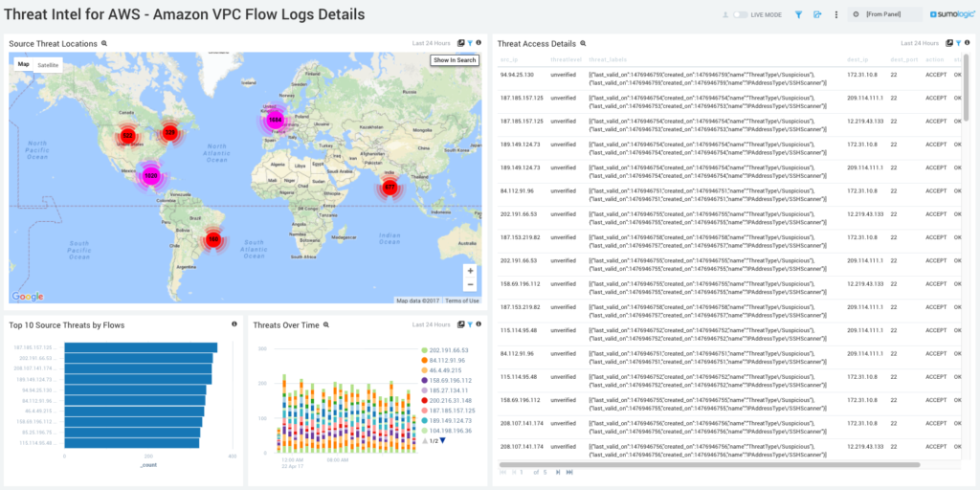
Task: Open the dashboard filter funnel icon
Action: [x=798, y=14]
